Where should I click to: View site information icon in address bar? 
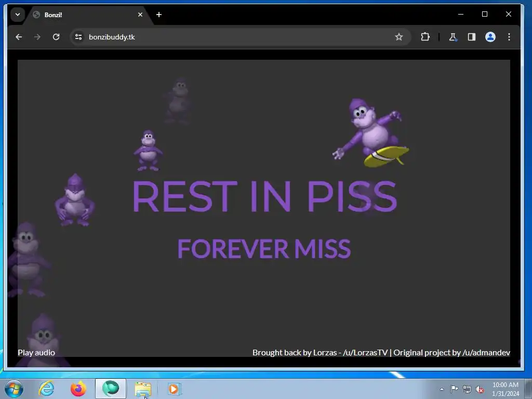(x=78, y=37)
